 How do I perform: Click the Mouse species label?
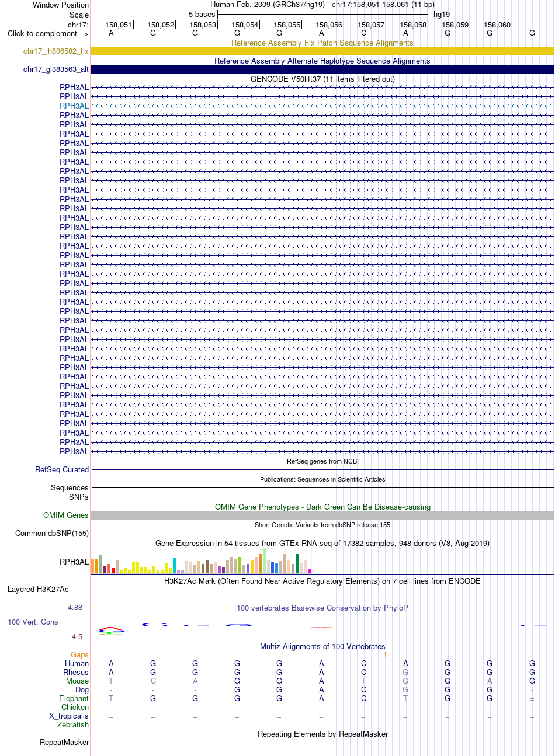coord(78,681)
